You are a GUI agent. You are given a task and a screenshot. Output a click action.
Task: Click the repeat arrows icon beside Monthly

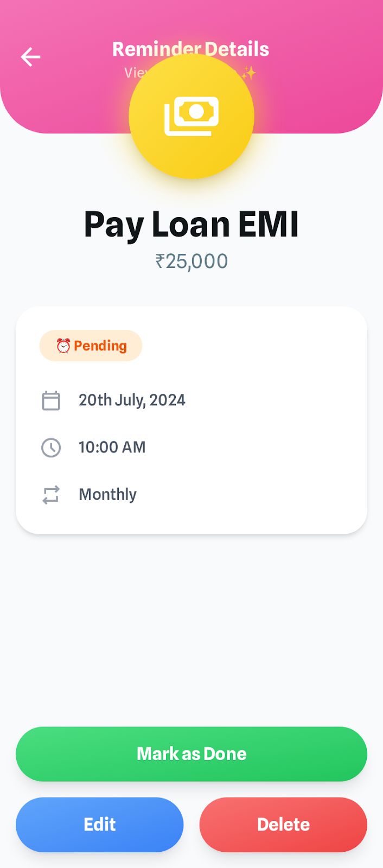[51, 495]
